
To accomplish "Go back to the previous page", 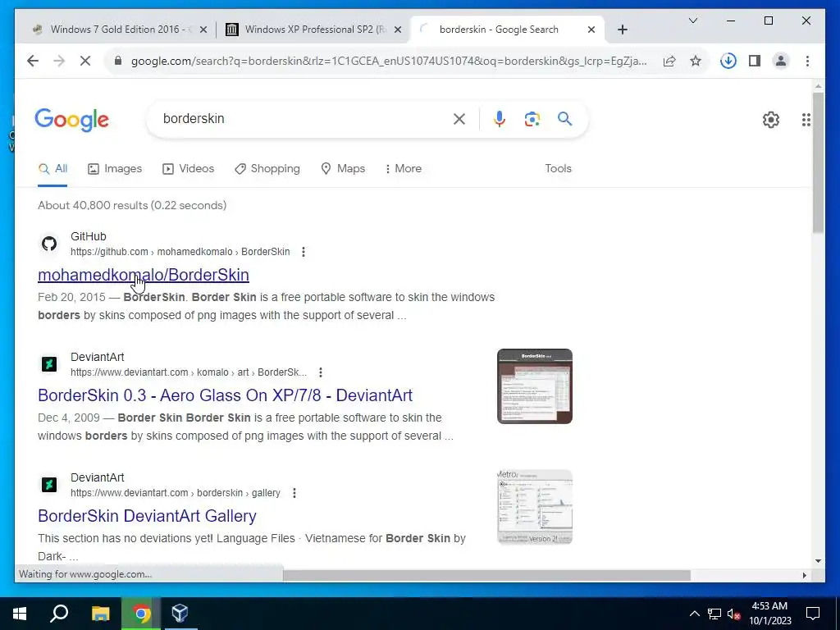I will coord(33,61).
